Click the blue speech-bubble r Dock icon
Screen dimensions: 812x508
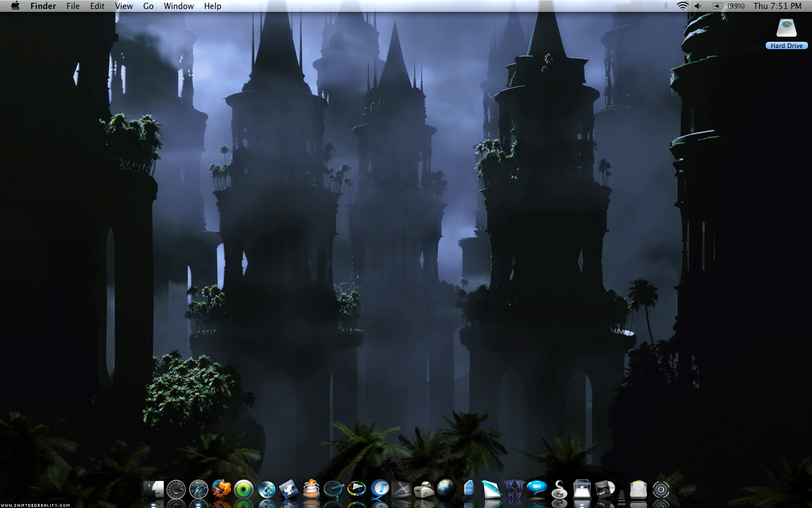click(x=379, y=489)
